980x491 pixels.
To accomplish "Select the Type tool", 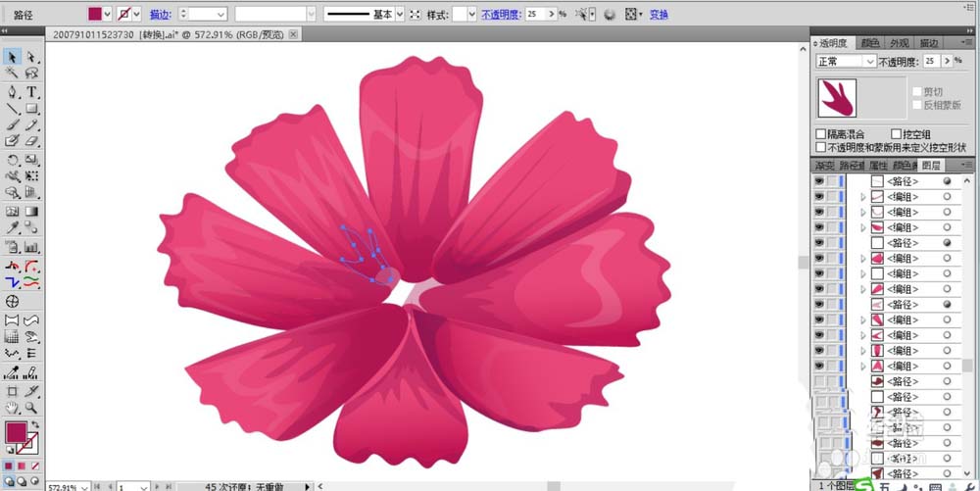I will 32,92.
